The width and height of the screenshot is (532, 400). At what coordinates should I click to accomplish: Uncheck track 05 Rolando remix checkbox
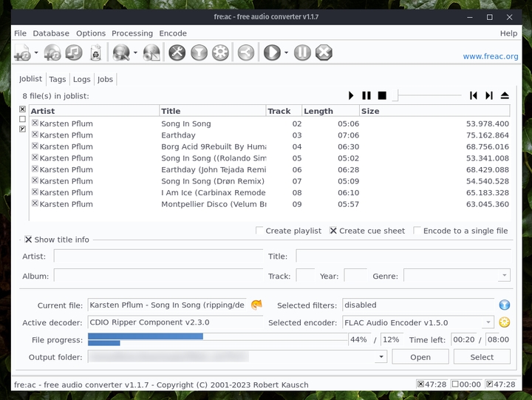(35, 157)
